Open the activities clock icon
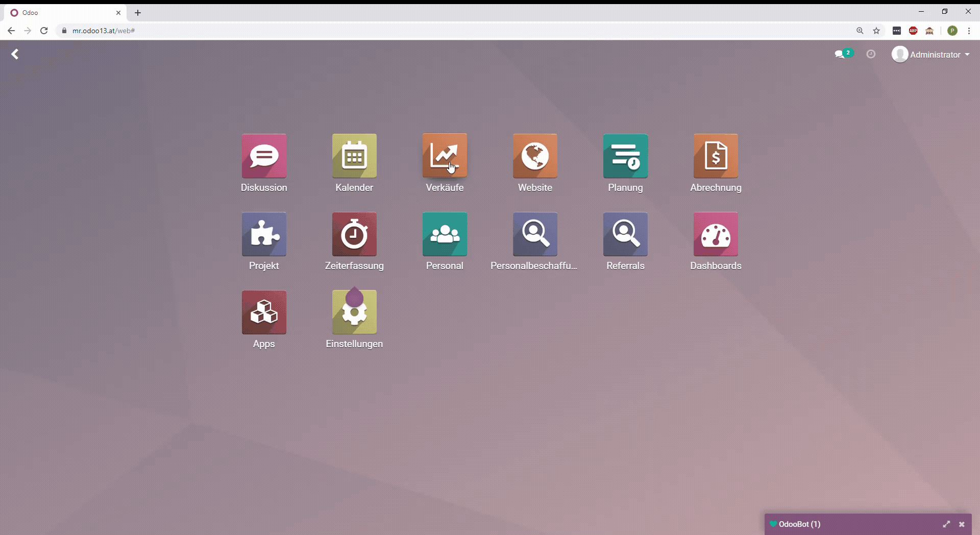The height and width of the screenshot is (535, 980). [871, 54]
